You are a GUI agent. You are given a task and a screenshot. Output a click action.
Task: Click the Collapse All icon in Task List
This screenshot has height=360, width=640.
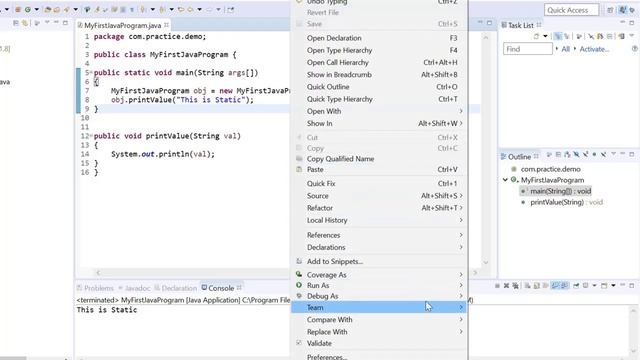click(x=609, y=36)
